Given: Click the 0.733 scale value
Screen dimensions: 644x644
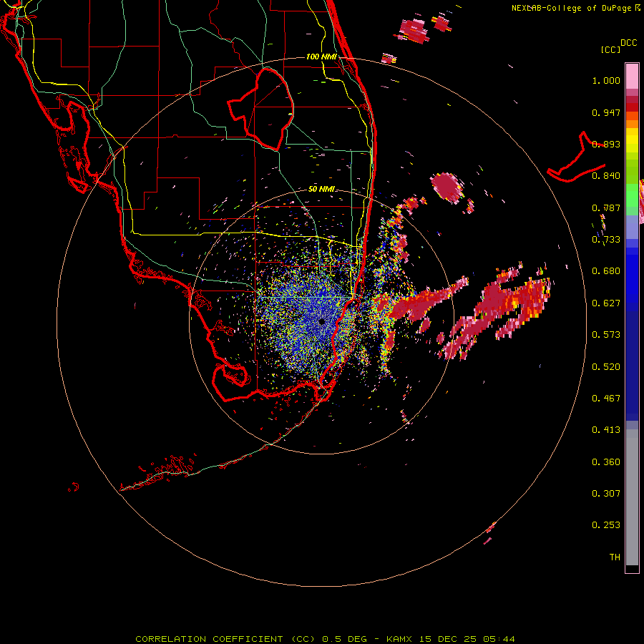Looking at the screenshot, I should coord(606,240).
